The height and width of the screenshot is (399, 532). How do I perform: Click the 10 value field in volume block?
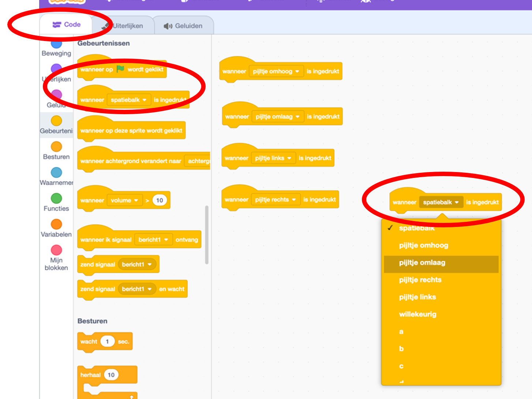(x=160, y=200)
